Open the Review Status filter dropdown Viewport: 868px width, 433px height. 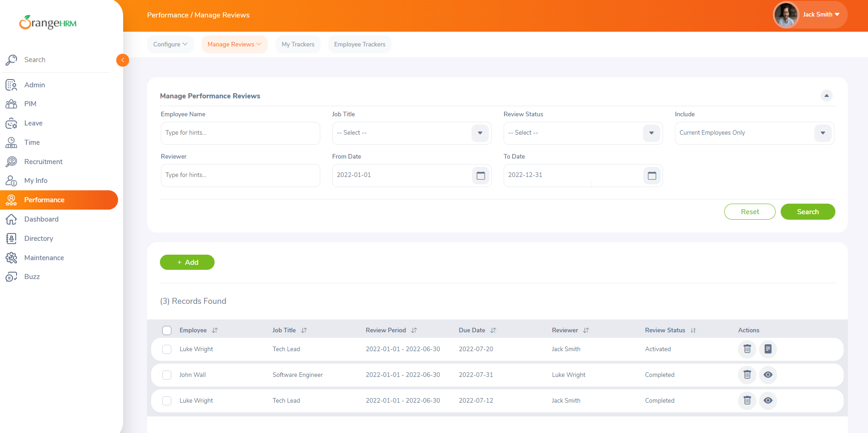(x=652, y=133)
